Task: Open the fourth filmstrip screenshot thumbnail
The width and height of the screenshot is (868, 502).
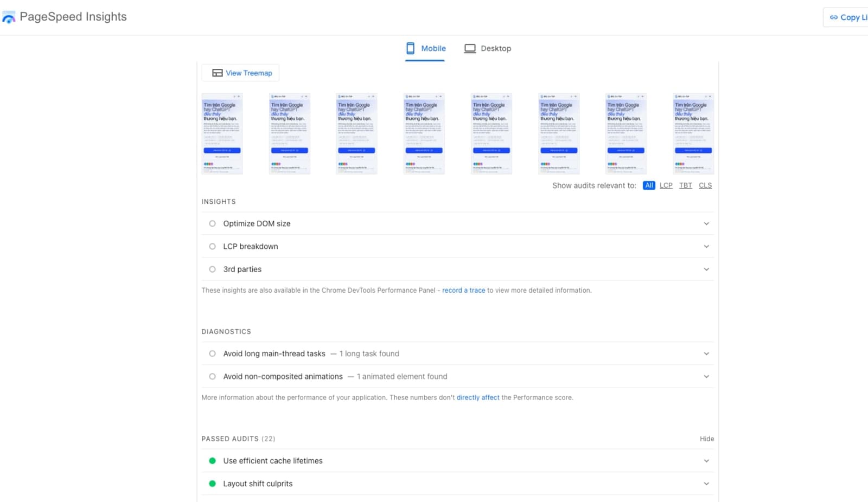Action: 424,133
